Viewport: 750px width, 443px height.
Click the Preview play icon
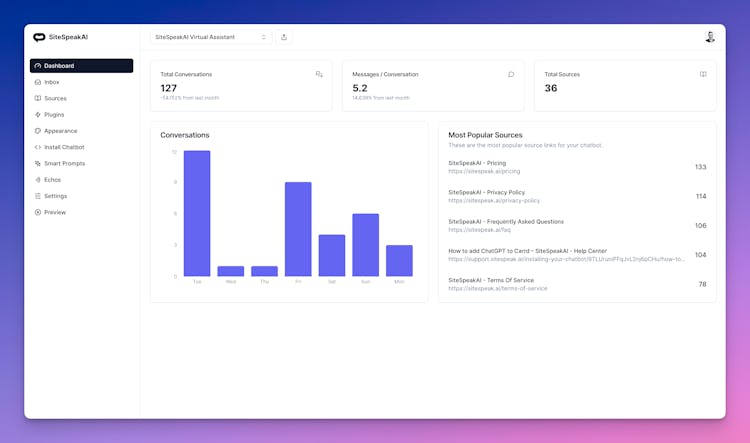[38, 212]
